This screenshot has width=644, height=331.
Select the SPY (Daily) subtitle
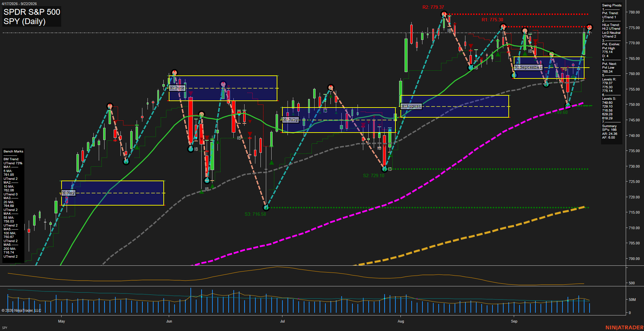24,22
